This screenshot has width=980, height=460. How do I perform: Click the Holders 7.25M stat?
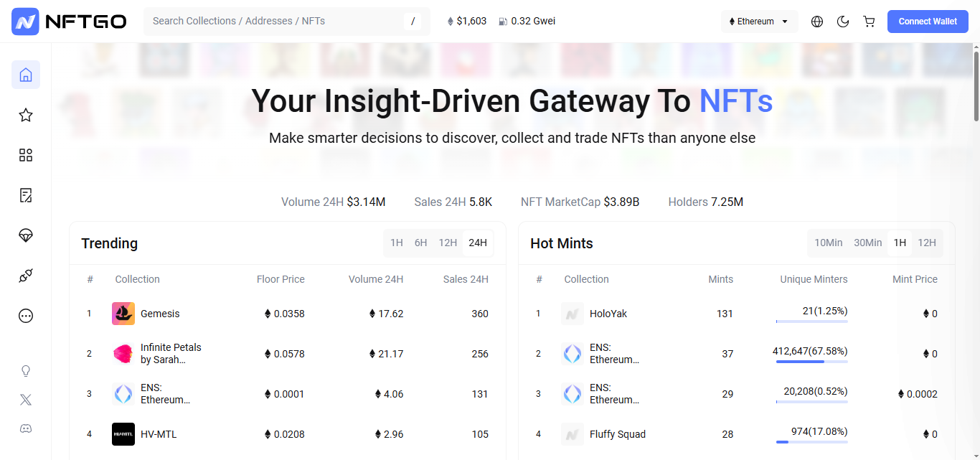[705, 202]
